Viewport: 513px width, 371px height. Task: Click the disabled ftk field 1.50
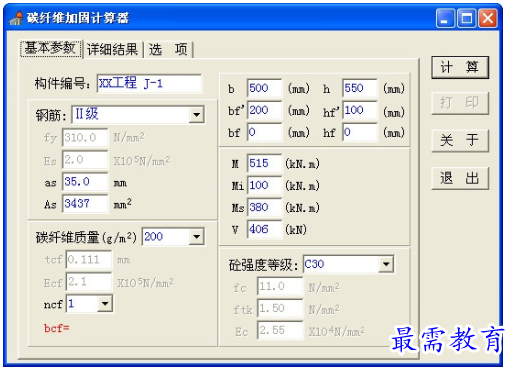coord(280,309)
